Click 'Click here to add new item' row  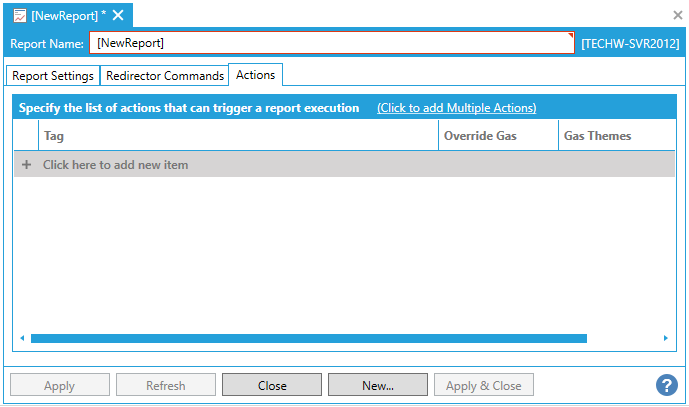click(344, 165)
